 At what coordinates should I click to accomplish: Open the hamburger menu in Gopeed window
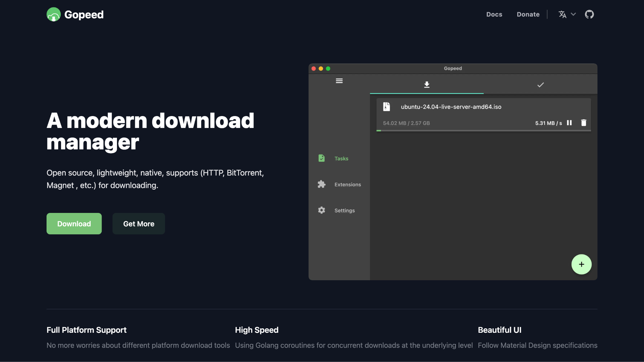coord(339,81)
